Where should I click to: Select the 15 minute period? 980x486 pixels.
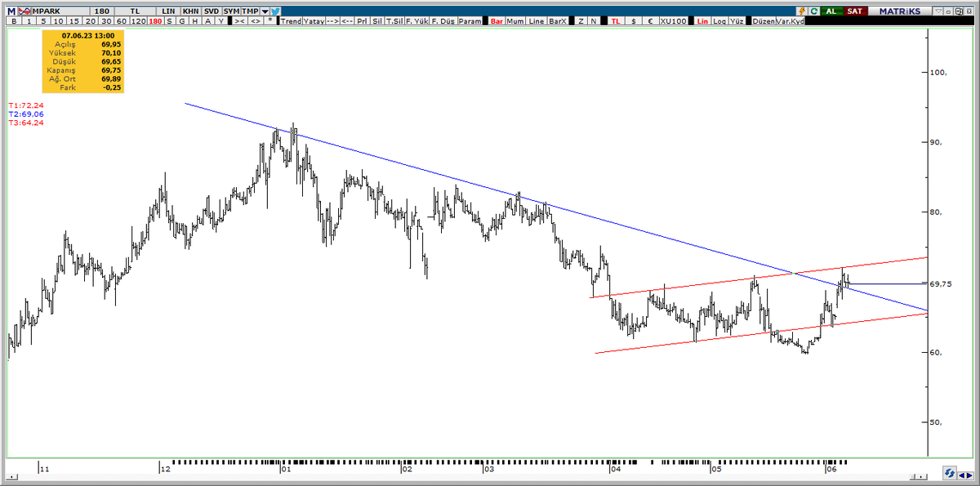[x=74, y=21]
